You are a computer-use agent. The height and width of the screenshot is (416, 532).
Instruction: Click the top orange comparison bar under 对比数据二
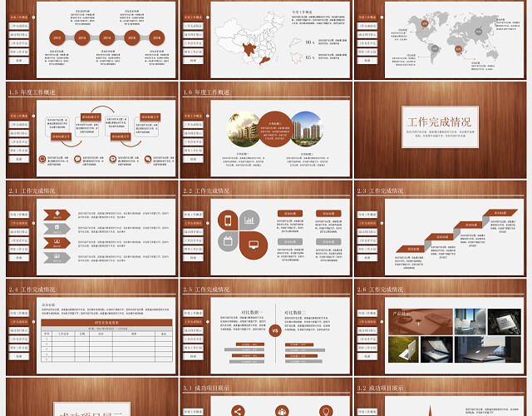(298, 344)
